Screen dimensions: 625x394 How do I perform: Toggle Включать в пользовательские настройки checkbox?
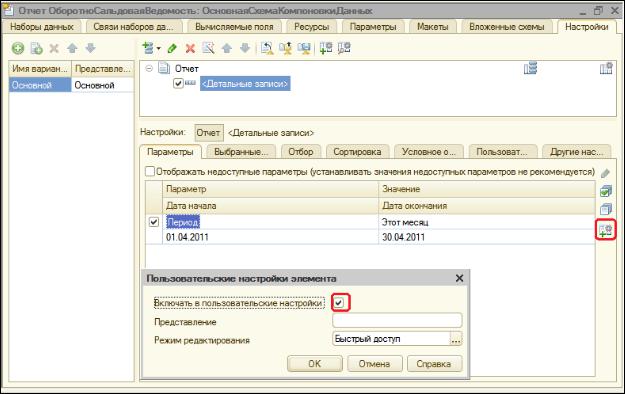click(339, 303)
